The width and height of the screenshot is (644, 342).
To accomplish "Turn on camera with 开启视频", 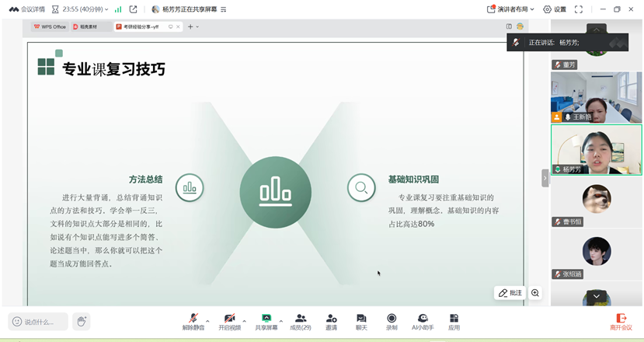I will pyautogui.click(x=229, y=322).
